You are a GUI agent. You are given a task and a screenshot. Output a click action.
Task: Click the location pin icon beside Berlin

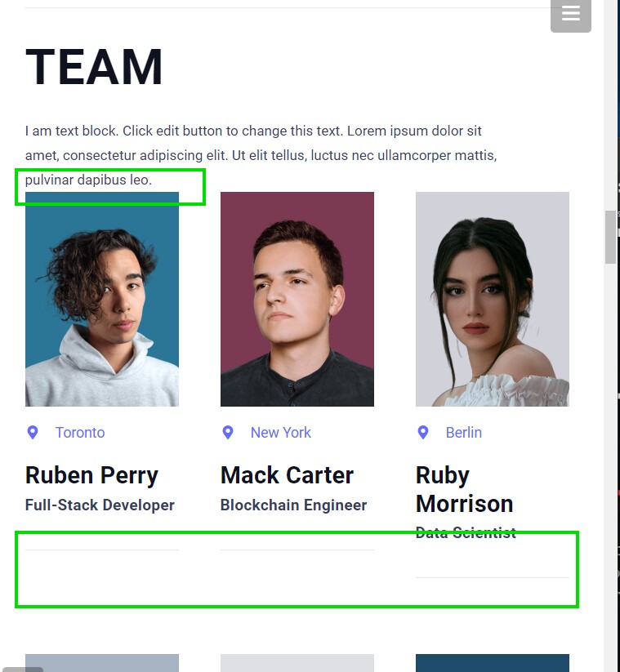click(423, 432)
